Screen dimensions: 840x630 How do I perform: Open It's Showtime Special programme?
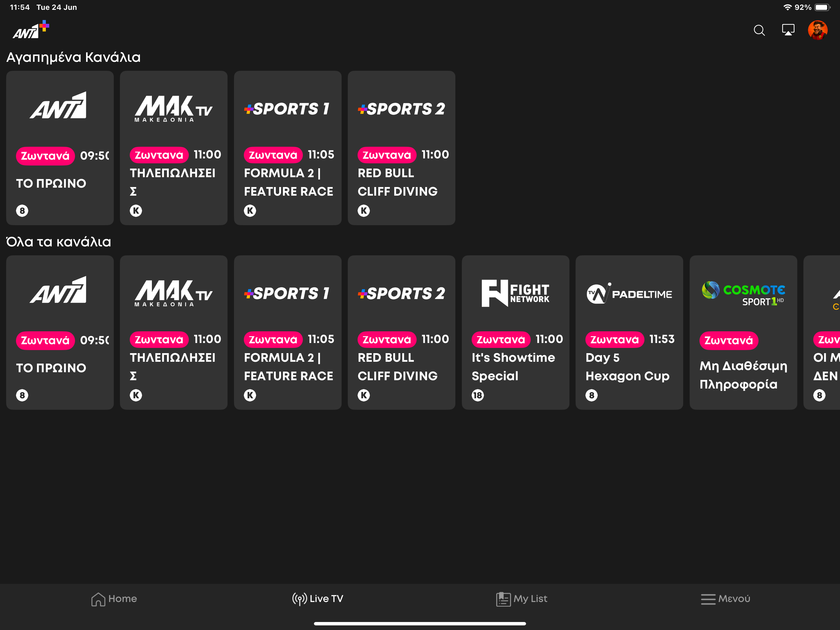coord(513,367)
